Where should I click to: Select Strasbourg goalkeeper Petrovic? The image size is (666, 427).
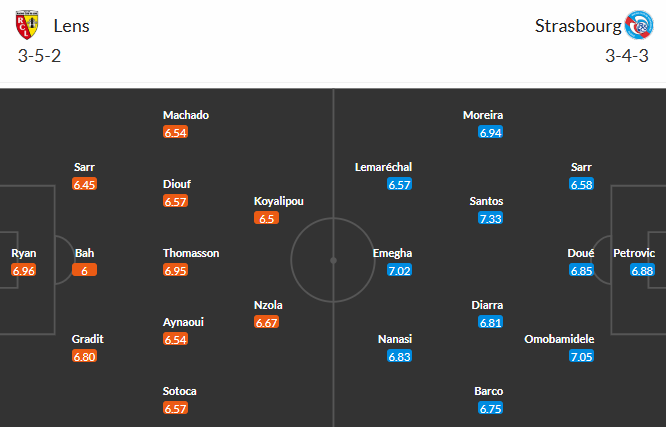tap(633, 253)
